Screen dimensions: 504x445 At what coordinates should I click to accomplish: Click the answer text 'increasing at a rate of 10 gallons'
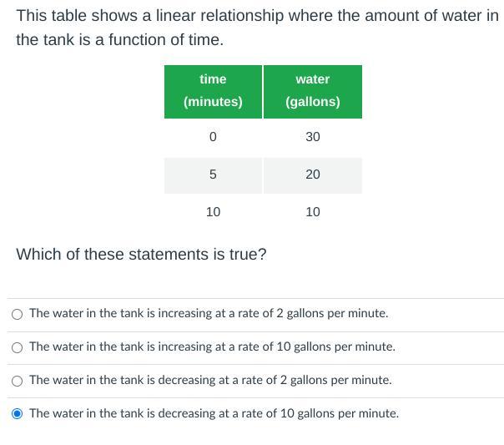(x=212, y=346)
